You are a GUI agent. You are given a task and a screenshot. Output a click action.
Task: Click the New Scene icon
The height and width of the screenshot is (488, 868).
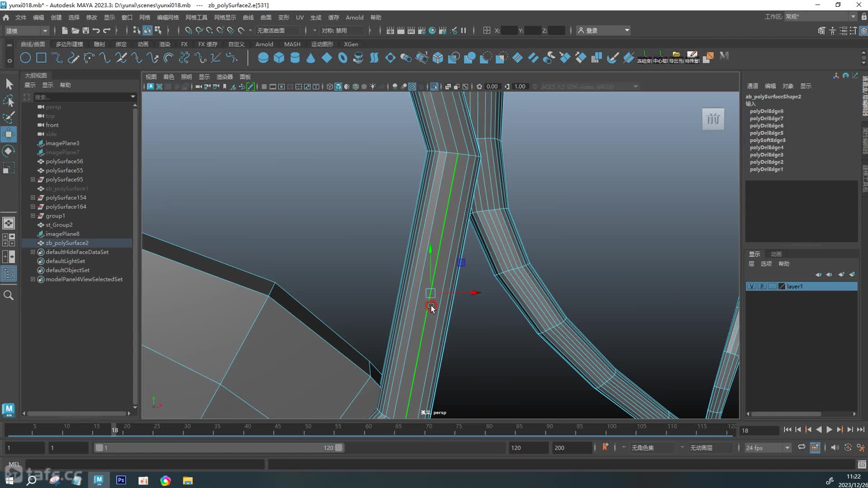[x=64, y=30]
